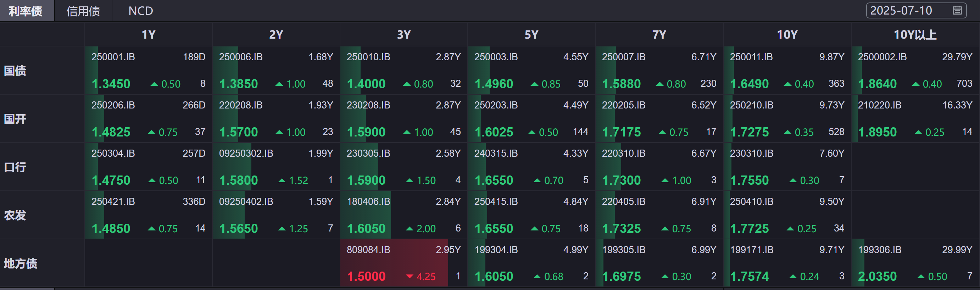Viewport: 980px width, 290px height.
Task: Open the calendar icon beside the date
Action: [957, 11]
